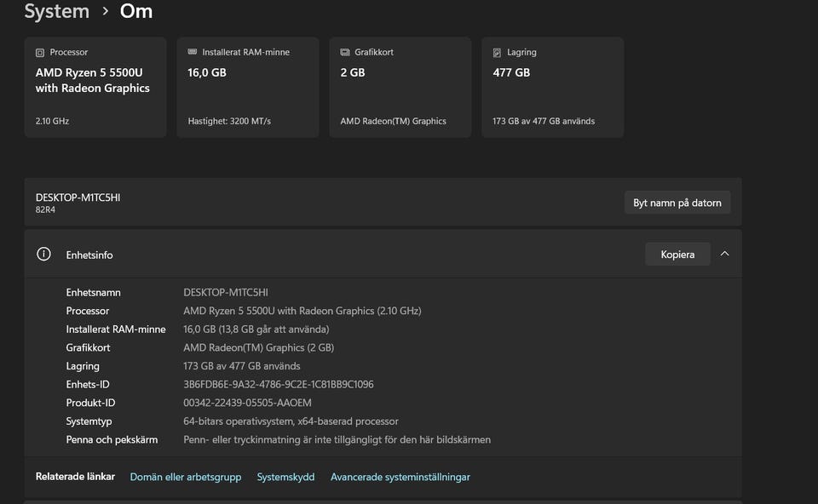The image size is (818, 504).
Task: Click the Produkt-ID value 00342-22439-05505-AAOEM
Action: pyautogui.click(x=247, y=403)
